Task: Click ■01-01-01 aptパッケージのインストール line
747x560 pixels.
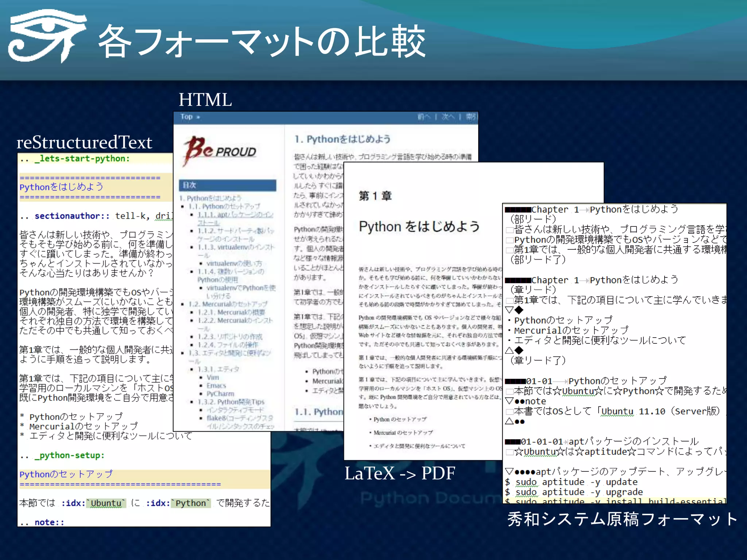Action: (x=601, y=442)
